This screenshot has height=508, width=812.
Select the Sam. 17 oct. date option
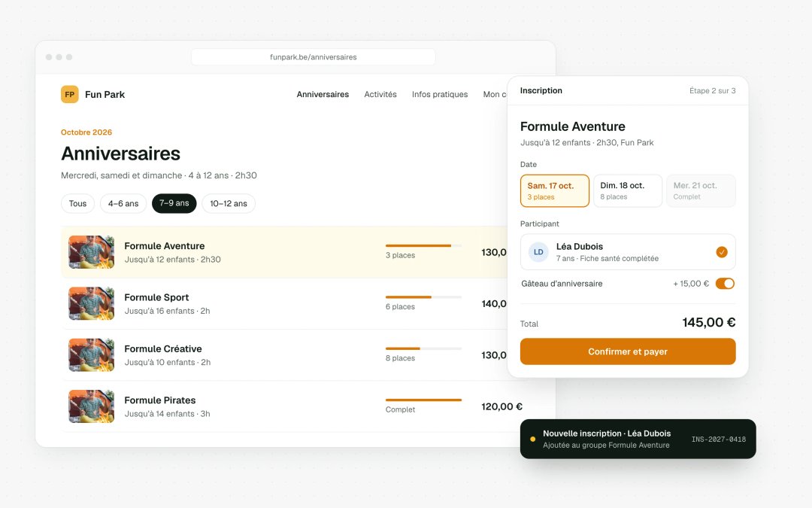pyautogui.click(x=555, y=190)
